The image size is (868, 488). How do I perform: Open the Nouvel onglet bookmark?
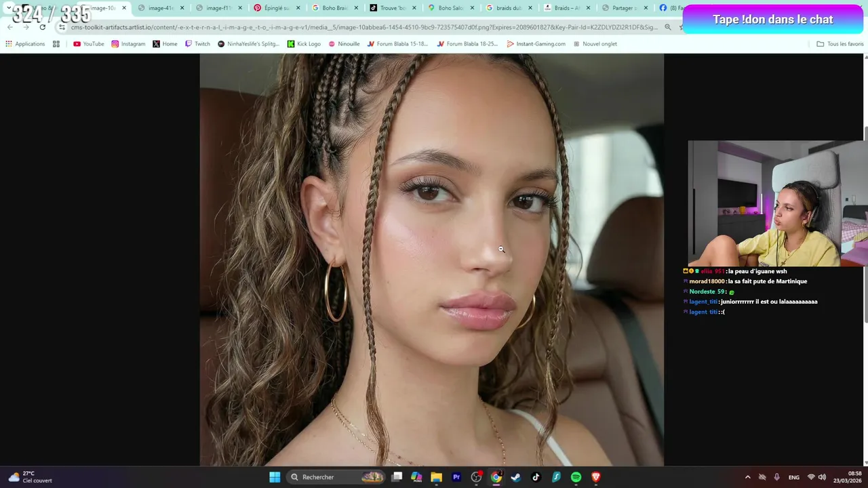[595, 44]
